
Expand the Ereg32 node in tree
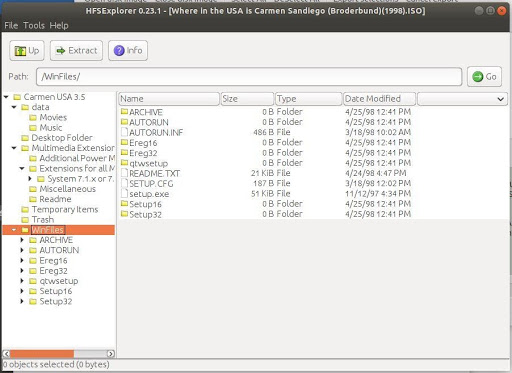pos(22,271)
